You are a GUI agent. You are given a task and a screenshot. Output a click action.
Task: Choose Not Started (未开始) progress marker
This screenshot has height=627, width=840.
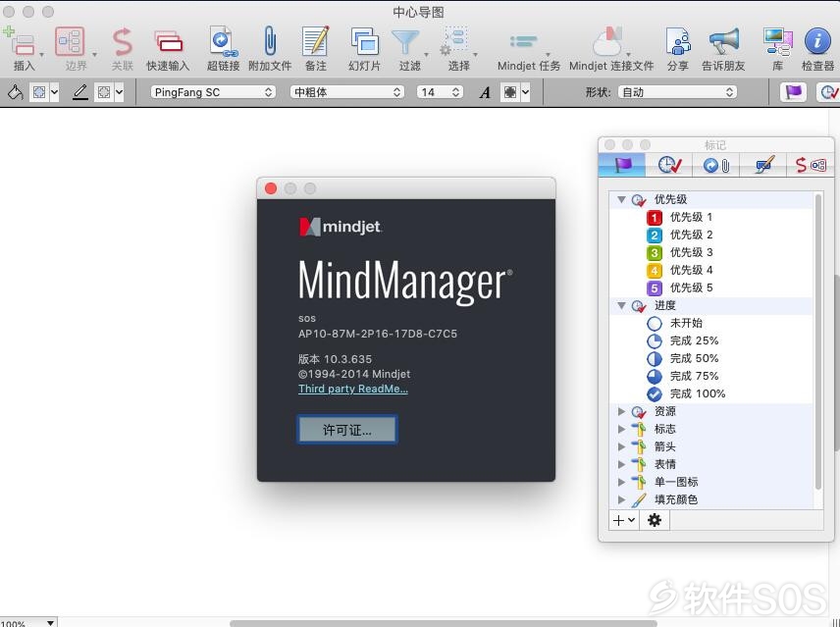[x=675, y=323]
